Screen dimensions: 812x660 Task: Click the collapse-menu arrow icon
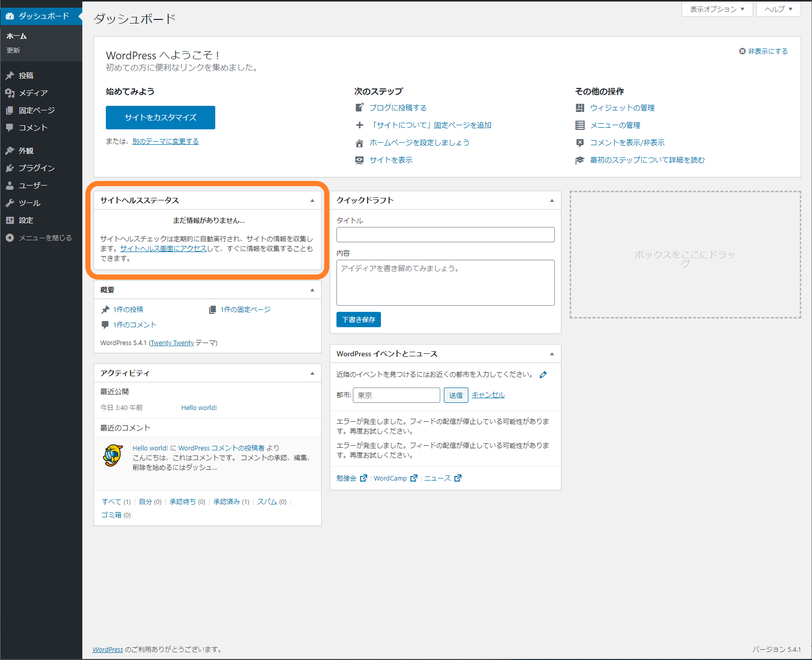(10, 238)
